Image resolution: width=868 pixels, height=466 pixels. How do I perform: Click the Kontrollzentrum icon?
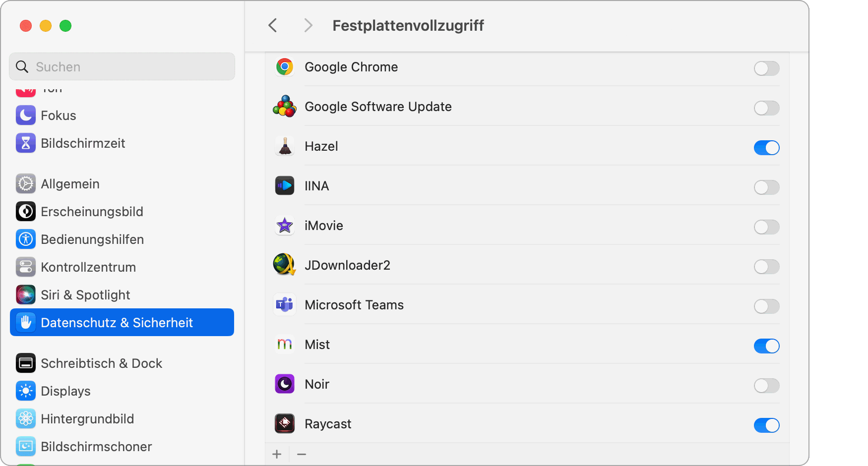(26, 267)
